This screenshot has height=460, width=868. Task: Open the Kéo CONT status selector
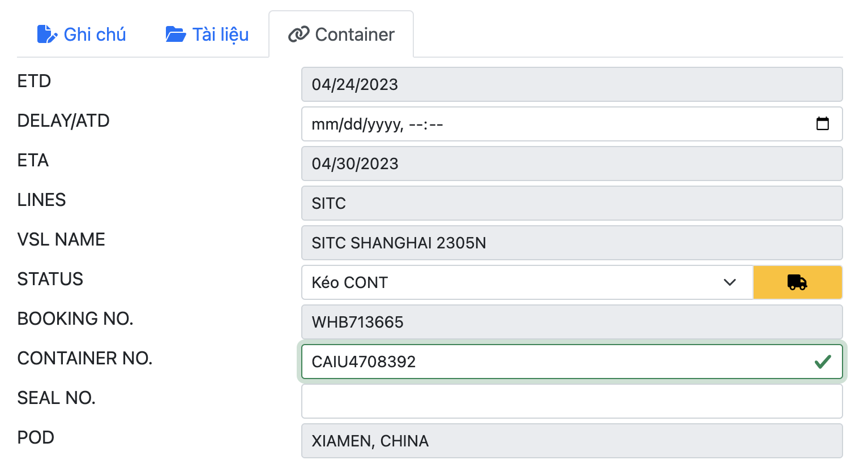pyautogui.click(x=510, y=282)
